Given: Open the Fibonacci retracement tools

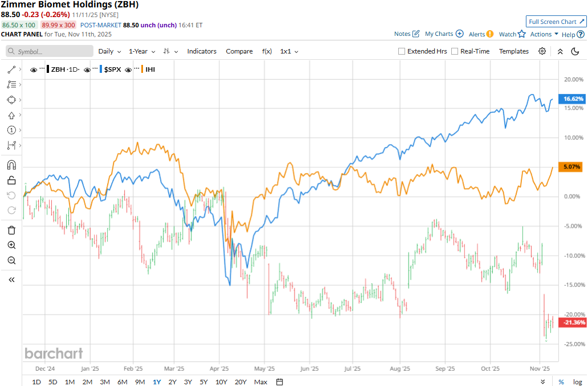Looking at the screenshot, I should [x=11, y=85].
